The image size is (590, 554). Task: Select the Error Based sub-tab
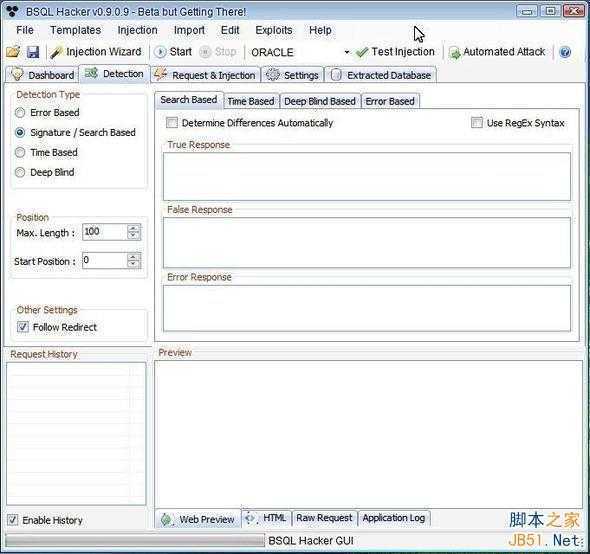[x=390, y=101]
